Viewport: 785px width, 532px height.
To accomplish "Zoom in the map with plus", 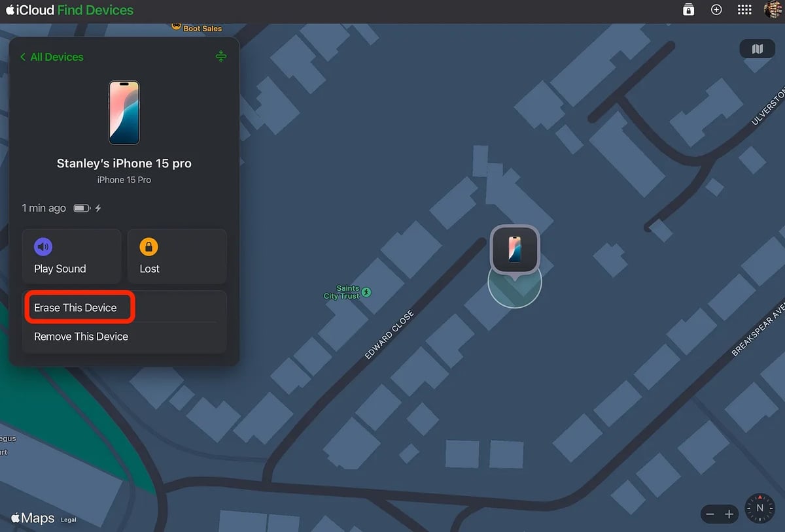I will click(729, 514).
